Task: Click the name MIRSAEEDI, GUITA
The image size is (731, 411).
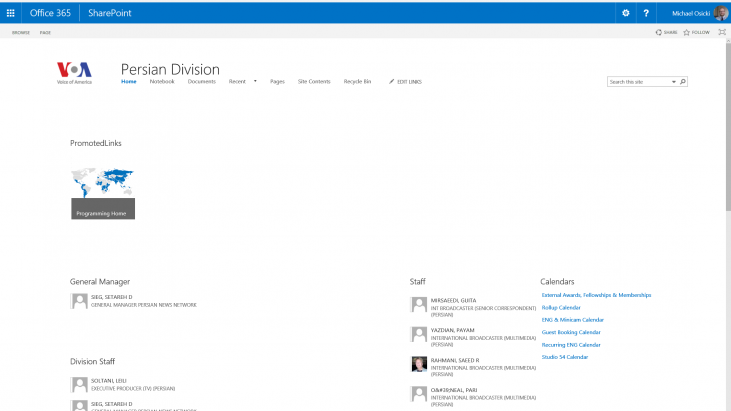Action: point(453,301)
